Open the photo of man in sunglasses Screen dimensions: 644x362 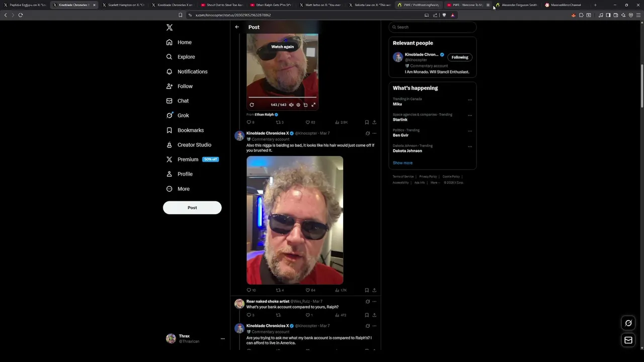coord(295,220)
